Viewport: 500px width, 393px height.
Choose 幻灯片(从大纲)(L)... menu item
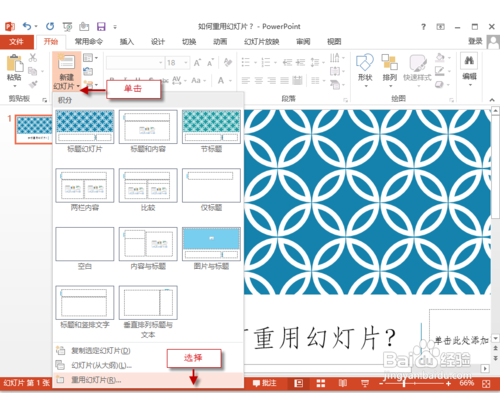(148, 365)
